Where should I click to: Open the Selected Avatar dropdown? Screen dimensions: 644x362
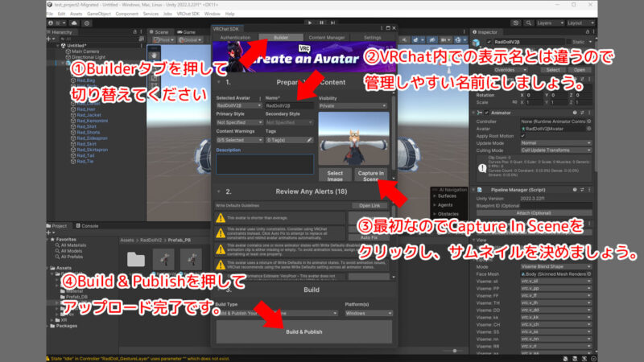(x=239, y=106)
